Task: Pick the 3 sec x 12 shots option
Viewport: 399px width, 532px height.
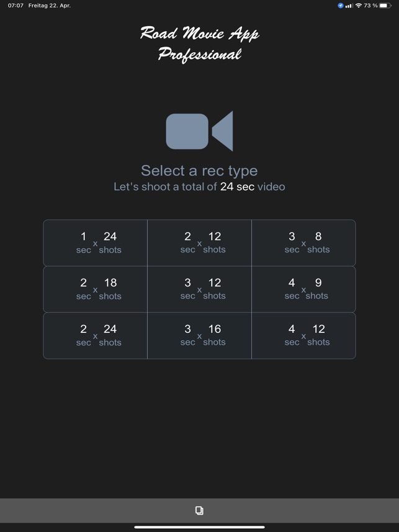Action: (199, 289)
